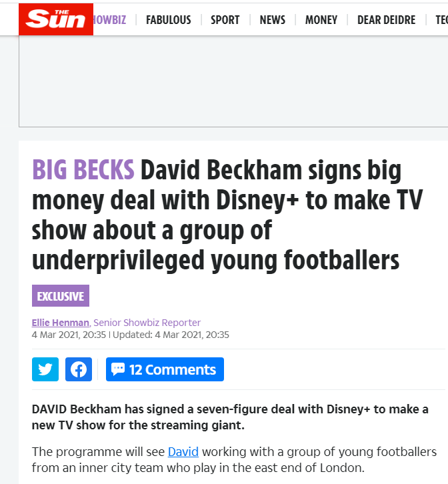The image size is (448, 484).
Task: Click the Senior Showbiz Reporter text
Action: click(147, 323)
